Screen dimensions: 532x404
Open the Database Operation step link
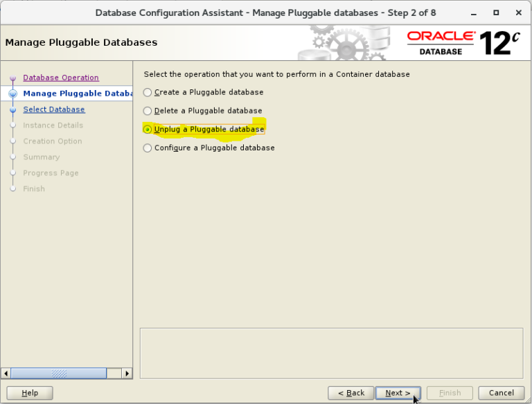[61, 78]
